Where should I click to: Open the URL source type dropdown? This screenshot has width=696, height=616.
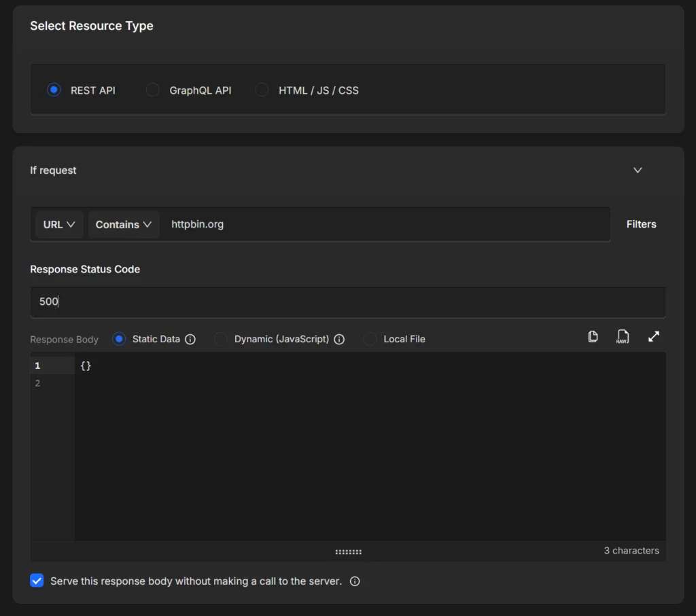59,224
